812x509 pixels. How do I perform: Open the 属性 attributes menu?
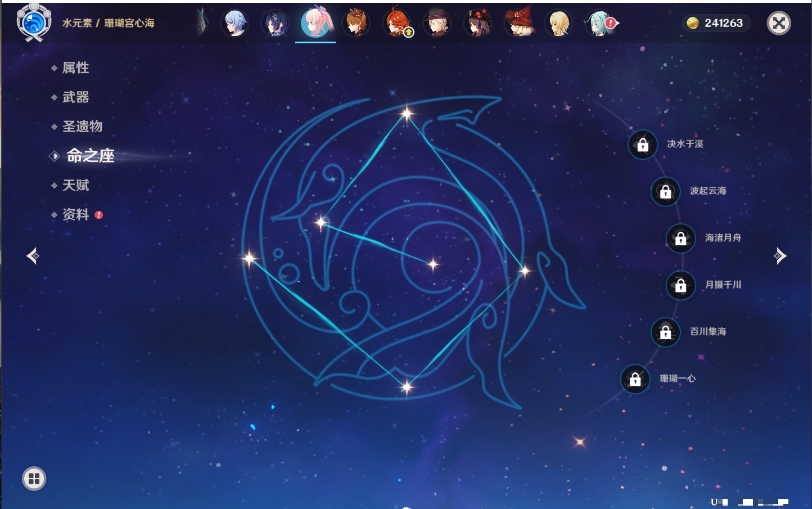click(75, 68)
